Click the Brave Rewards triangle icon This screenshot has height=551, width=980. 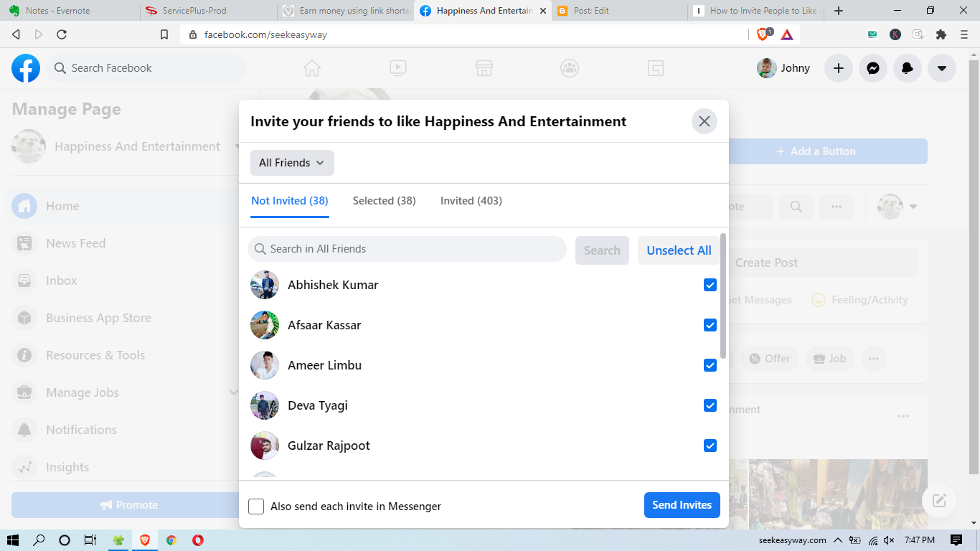787,34
